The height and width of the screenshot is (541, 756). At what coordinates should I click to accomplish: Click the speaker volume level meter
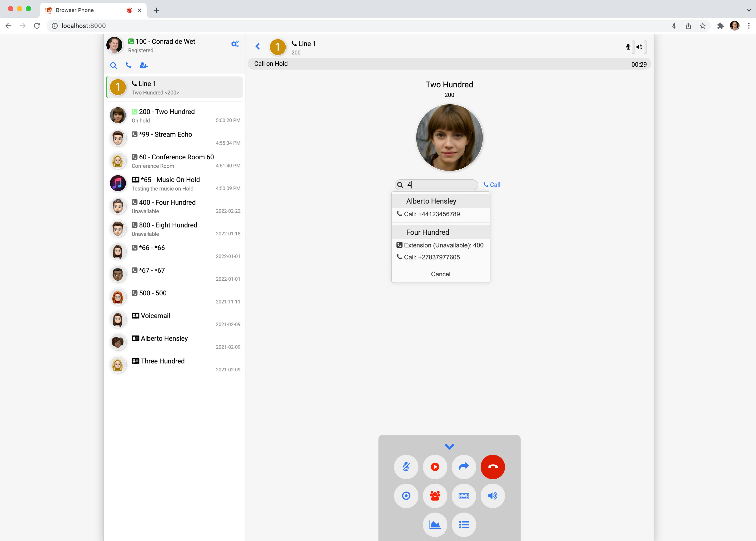645,47
